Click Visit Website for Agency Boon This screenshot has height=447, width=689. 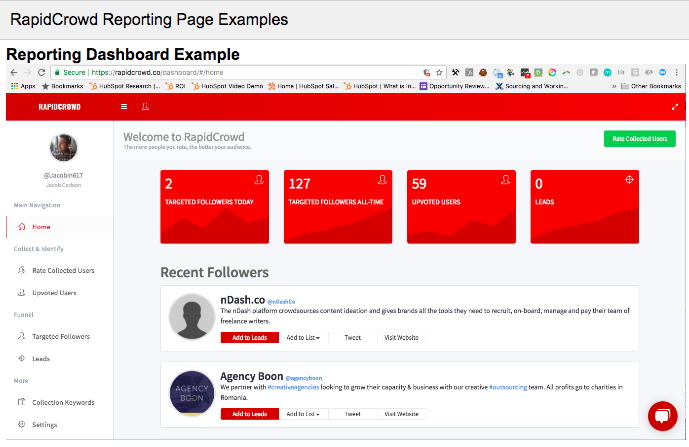(x=401, y=413)
